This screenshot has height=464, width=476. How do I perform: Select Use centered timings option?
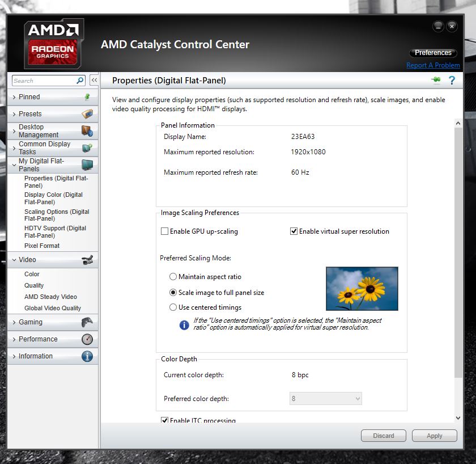173,307
